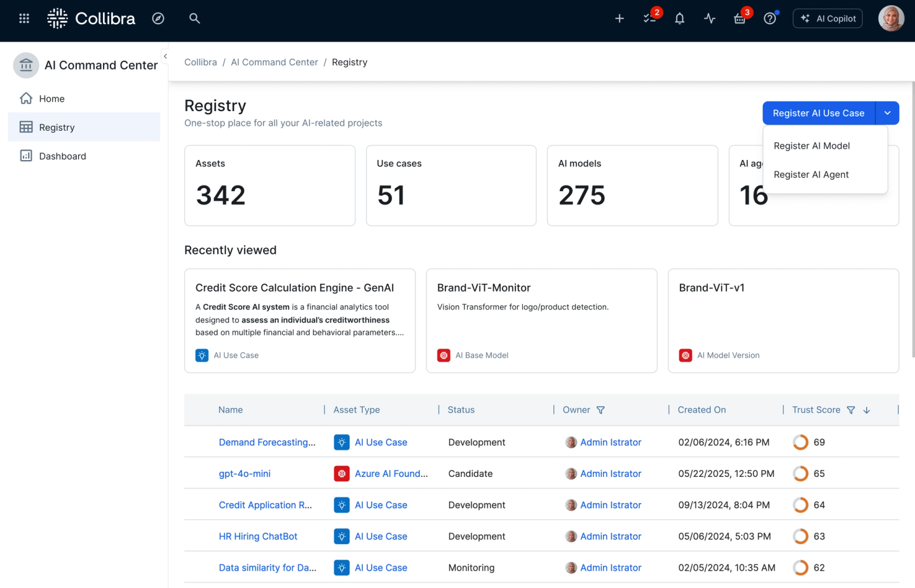Collapse the AI Command Center sidebar

(165, 57)
